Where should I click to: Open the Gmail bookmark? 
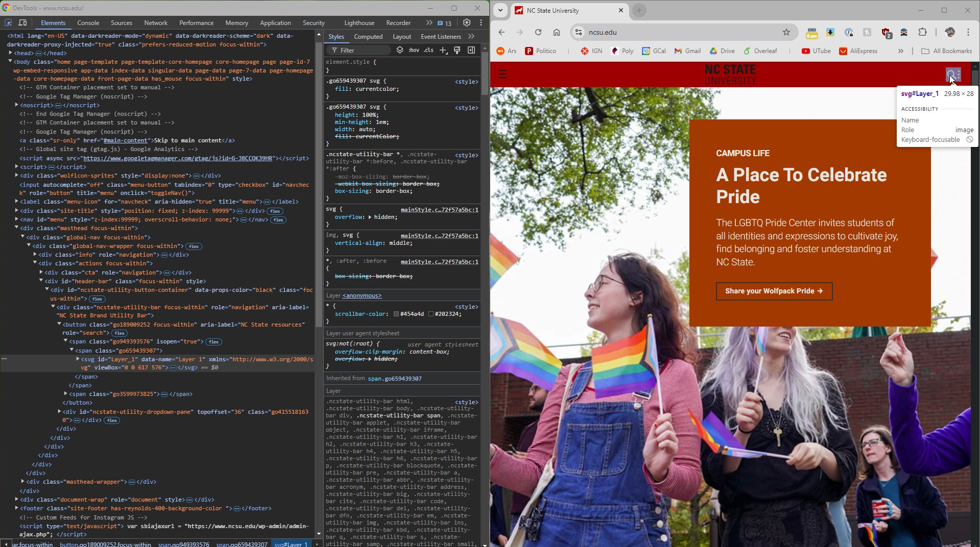[687, 51]
